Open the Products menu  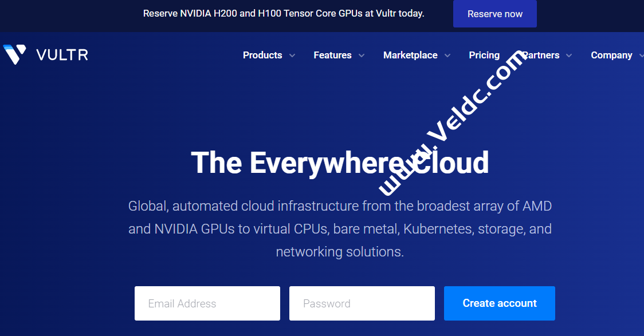click(262, 55)
